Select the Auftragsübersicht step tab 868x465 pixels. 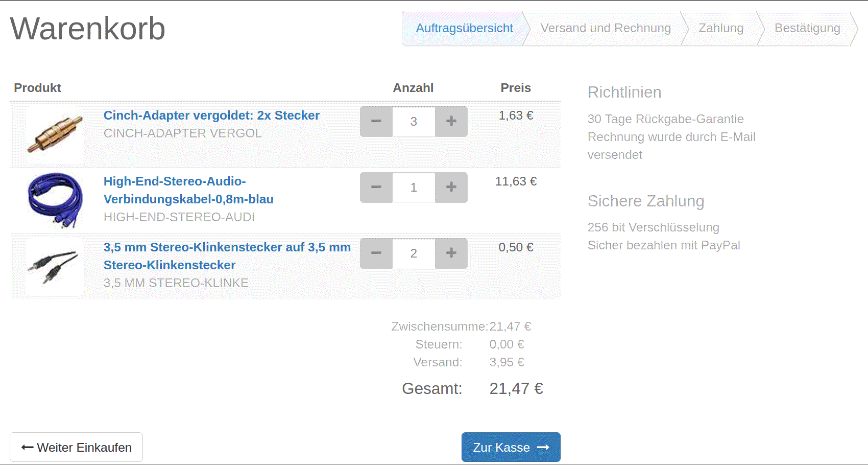[464, 29]
